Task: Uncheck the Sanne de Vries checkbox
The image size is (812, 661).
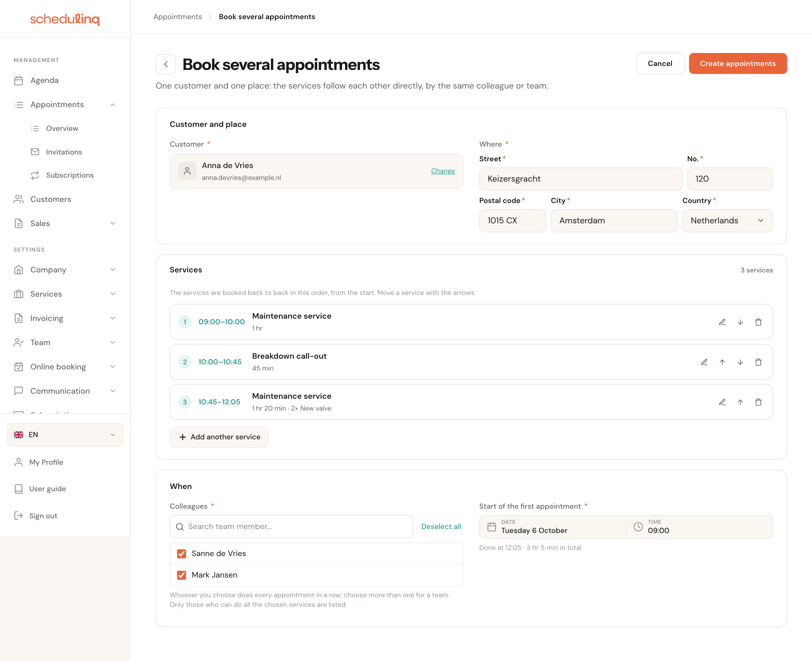Action: (182, 554)
